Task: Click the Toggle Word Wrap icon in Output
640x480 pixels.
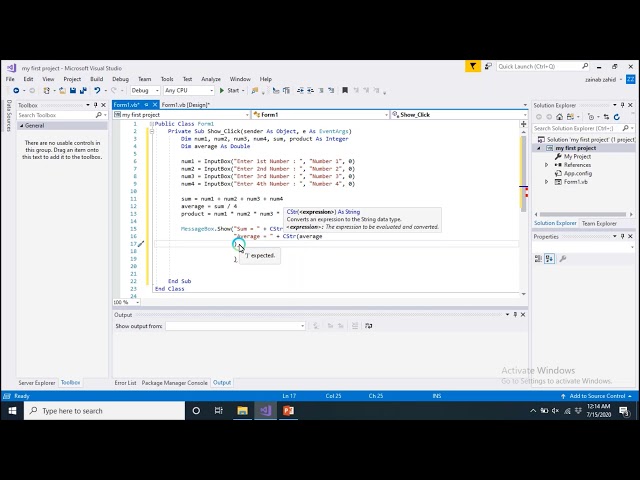Action: click(369, 326)
